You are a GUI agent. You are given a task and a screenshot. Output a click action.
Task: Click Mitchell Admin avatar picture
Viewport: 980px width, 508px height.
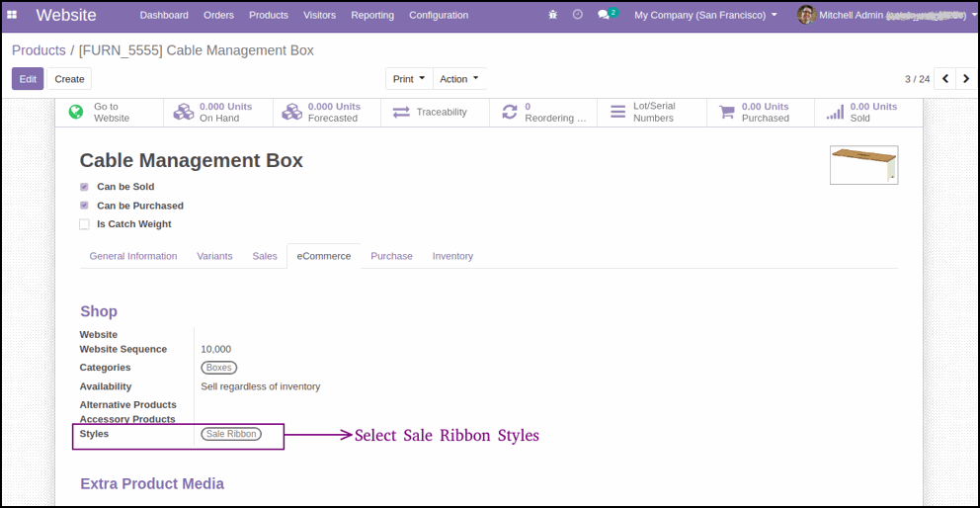click(x=806, y=15)
